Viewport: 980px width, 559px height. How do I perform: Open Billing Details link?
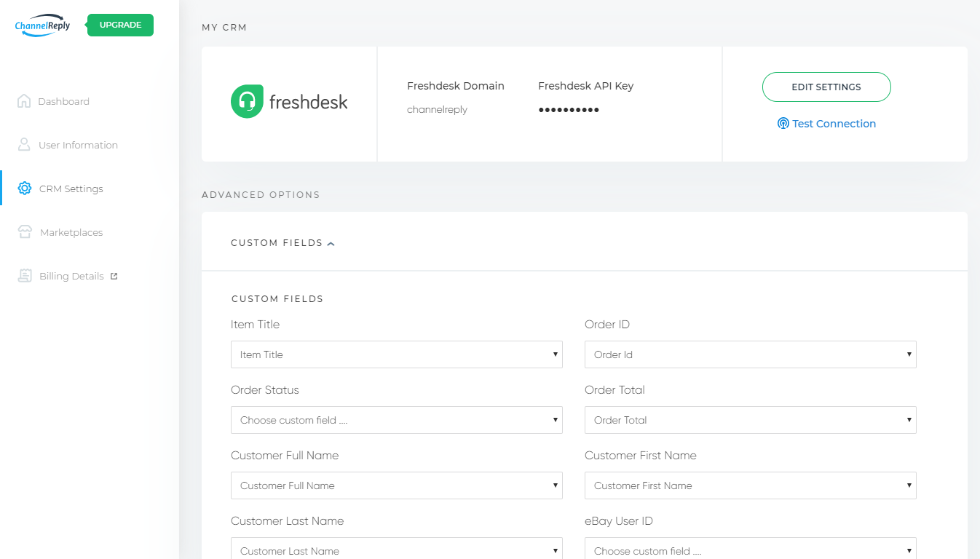click(x=71, y=276)
